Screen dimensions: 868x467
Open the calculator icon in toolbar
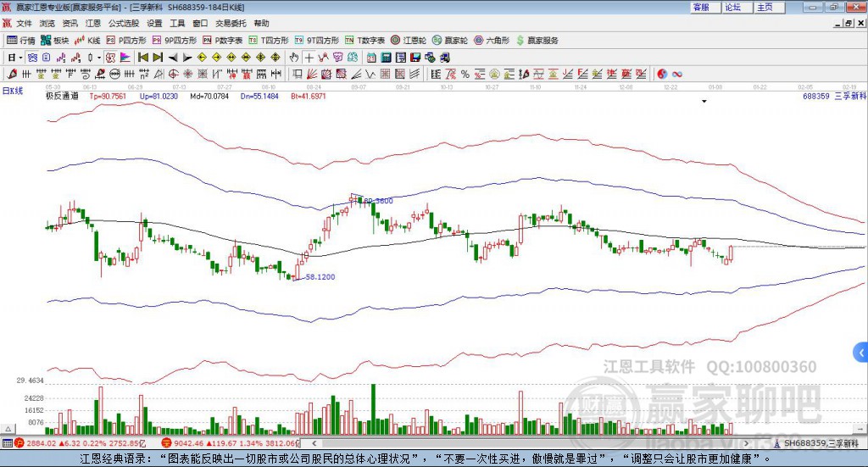coord(386,57)
